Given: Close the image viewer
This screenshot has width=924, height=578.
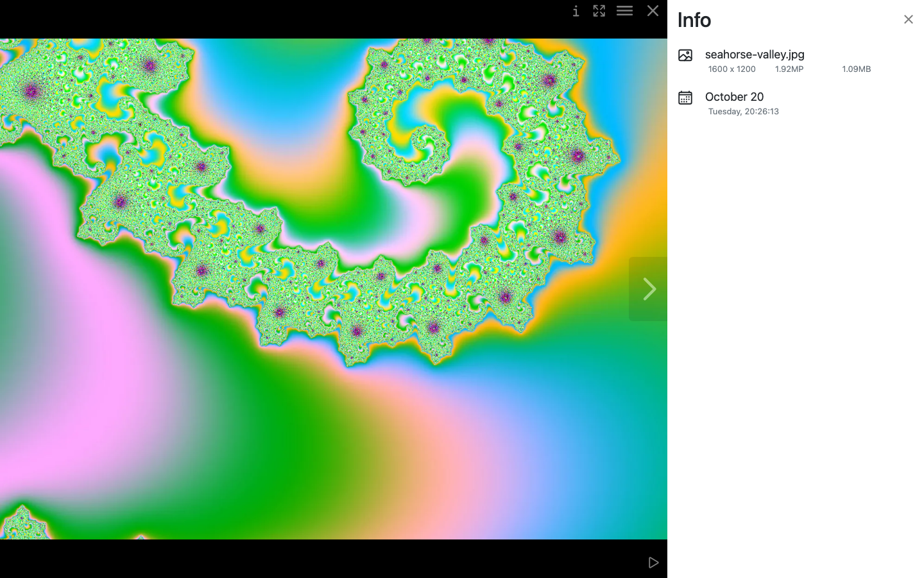Looking at the screenshot, I should click(653, 11).
